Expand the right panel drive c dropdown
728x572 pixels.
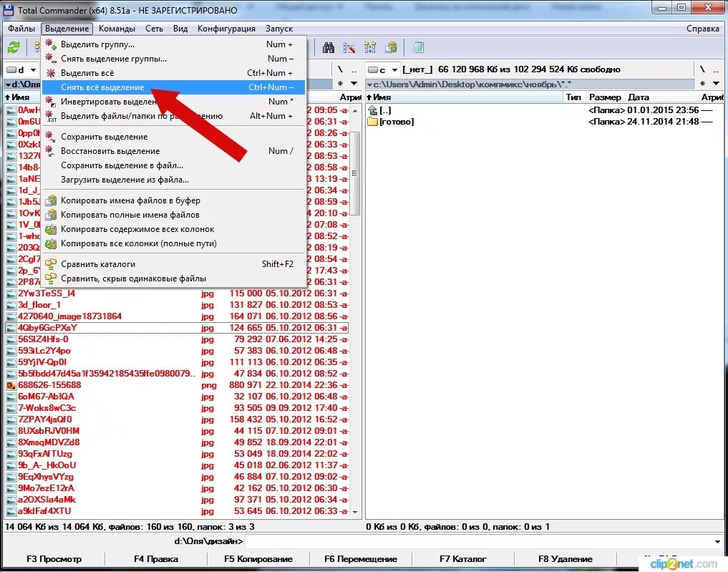394,70
